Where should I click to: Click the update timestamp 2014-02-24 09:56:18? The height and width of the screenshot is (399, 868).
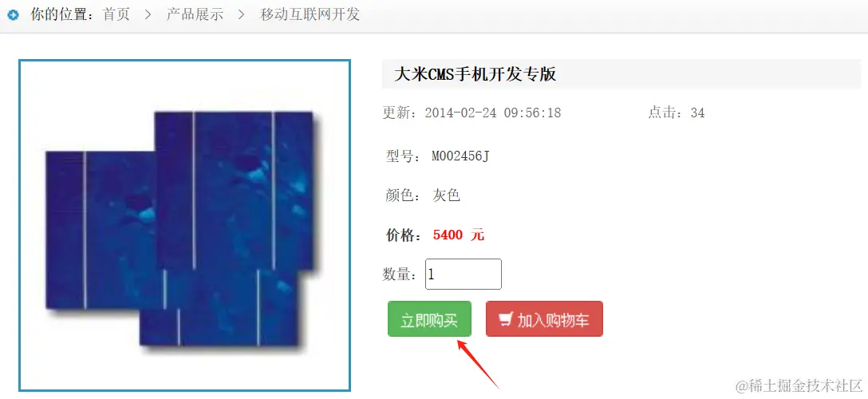point(493,113)
